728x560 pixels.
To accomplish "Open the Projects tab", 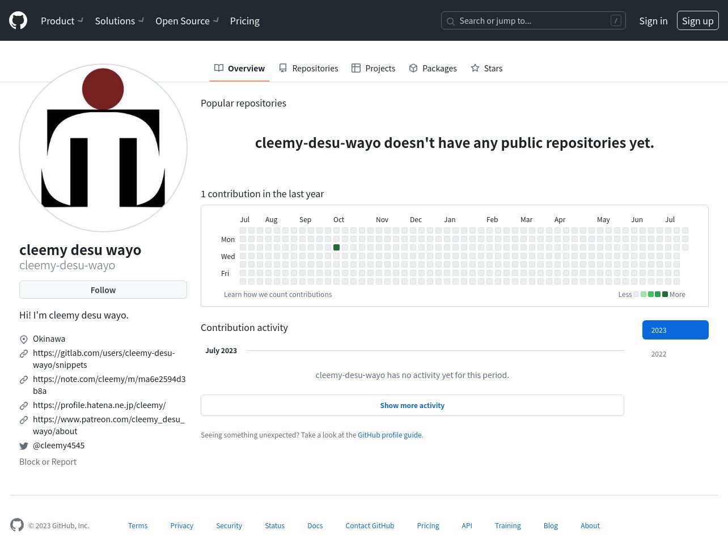I will point(373,68).
